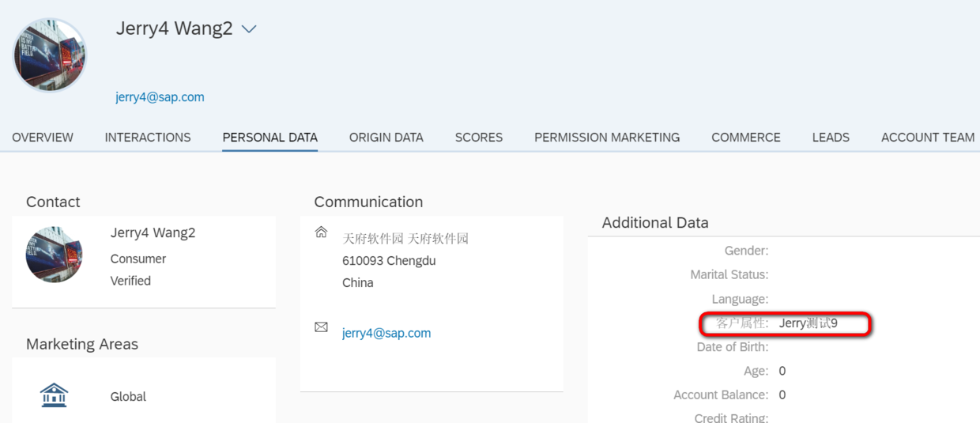The height and width of the screenshot is (423, 980).
Task: Click the jerry4@sap.com link in header
Action: (x=160, y=97)
